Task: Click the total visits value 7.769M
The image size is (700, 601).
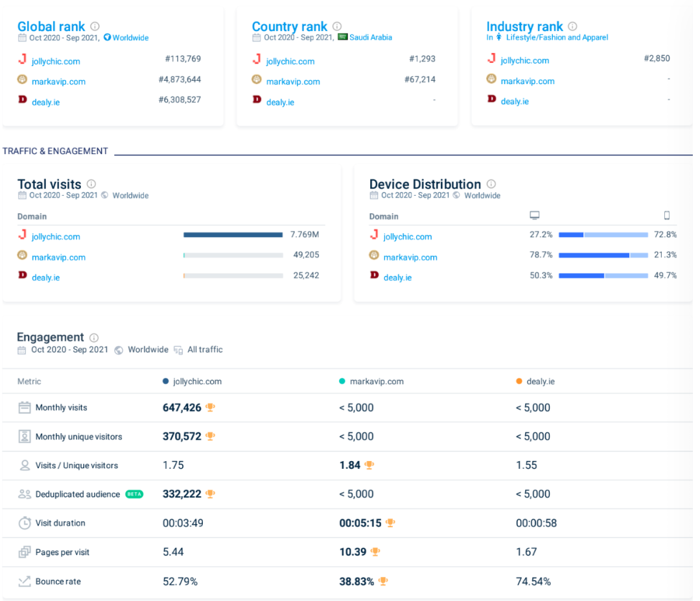Action: click(x=305, y=234)
